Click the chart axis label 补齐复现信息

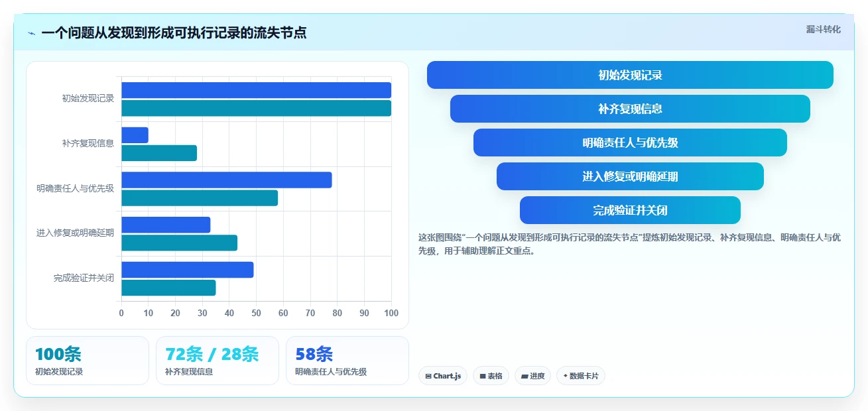click(88, 143)
